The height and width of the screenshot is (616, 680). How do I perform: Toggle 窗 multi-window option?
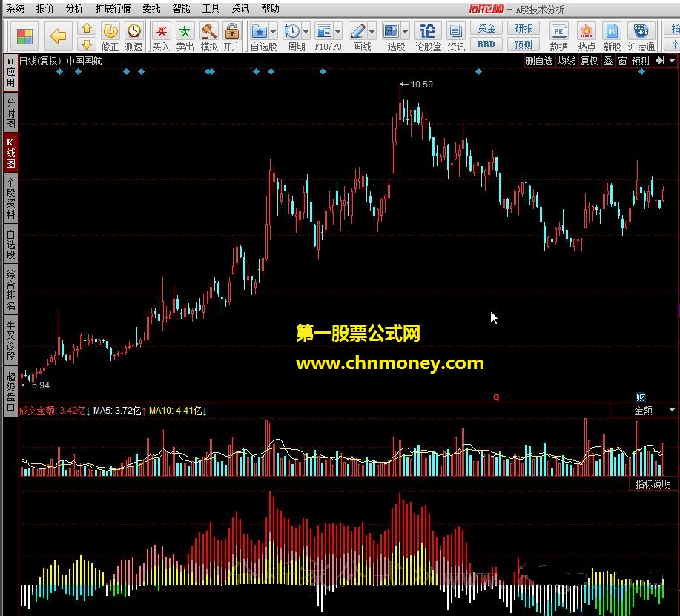tap(622, 61)
